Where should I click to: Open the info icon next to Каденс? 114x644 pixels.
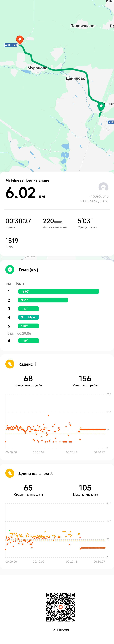point(35,364)
